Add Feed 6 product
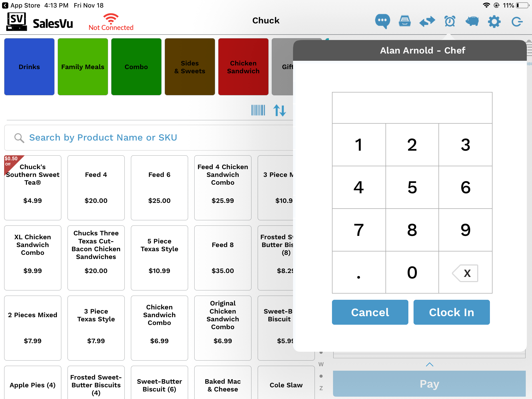Screen dimensions: 532x399 159,188
